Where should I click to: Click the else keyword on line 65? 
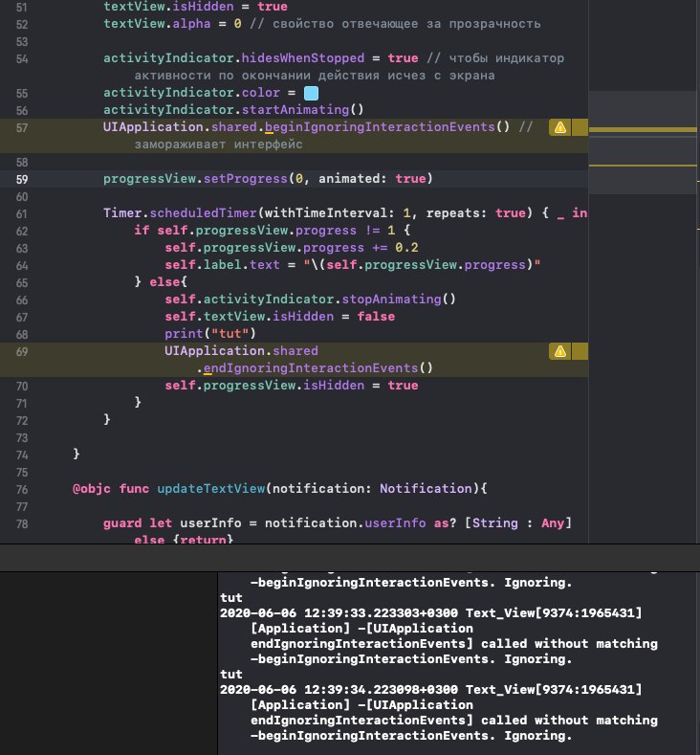coord(164,281)
